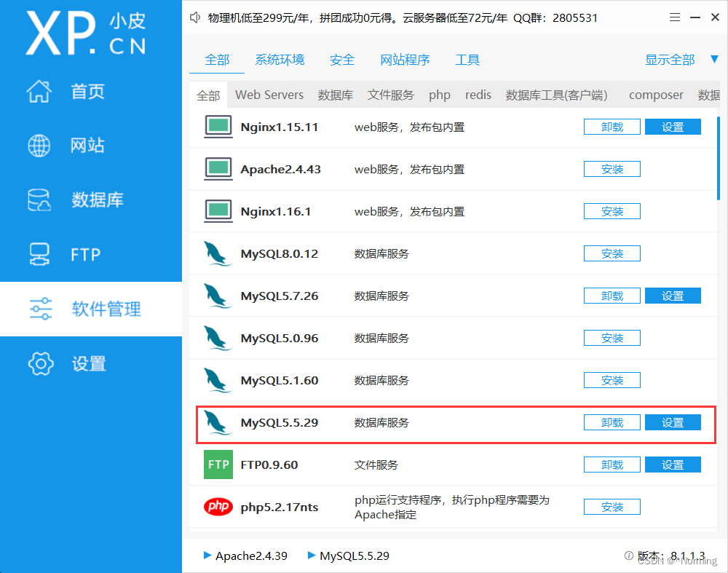728x573 pixels.
Task: Open 设置 for MySQL5.7.26
Action: [x=673, y=296]
